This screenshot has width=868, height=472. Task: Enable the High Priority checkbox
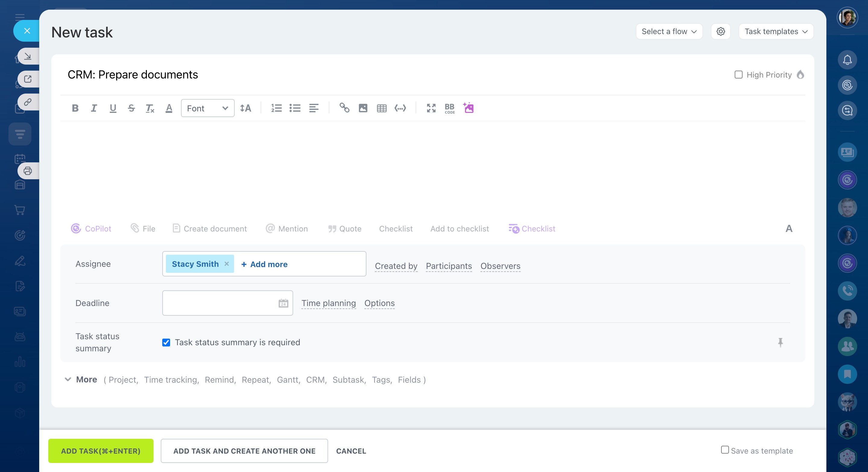(738, 75)
